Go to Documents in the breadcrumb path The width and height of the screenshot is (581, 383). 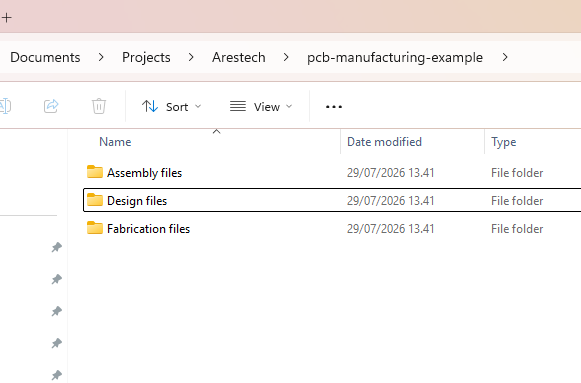(x=45, y=57)
